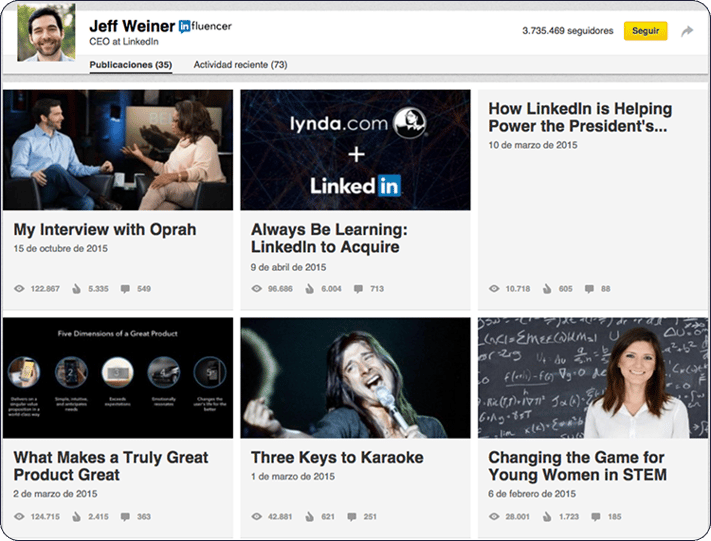Click Jeff Weiner's profile photo
This screenshot has width=711, height=541.
[x=46, y=32]
